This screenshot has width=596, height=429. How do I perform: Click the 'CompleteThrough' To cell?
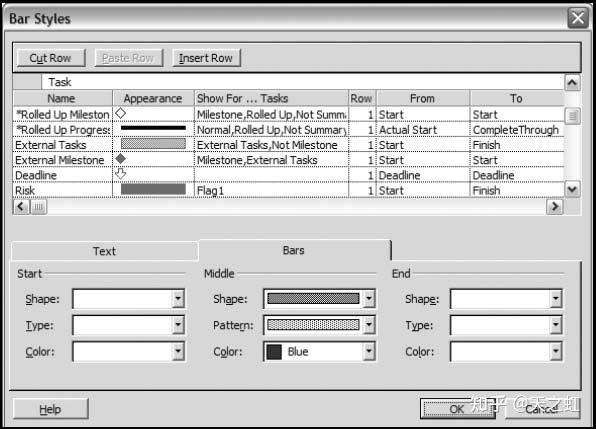click(x=517, y=130)
